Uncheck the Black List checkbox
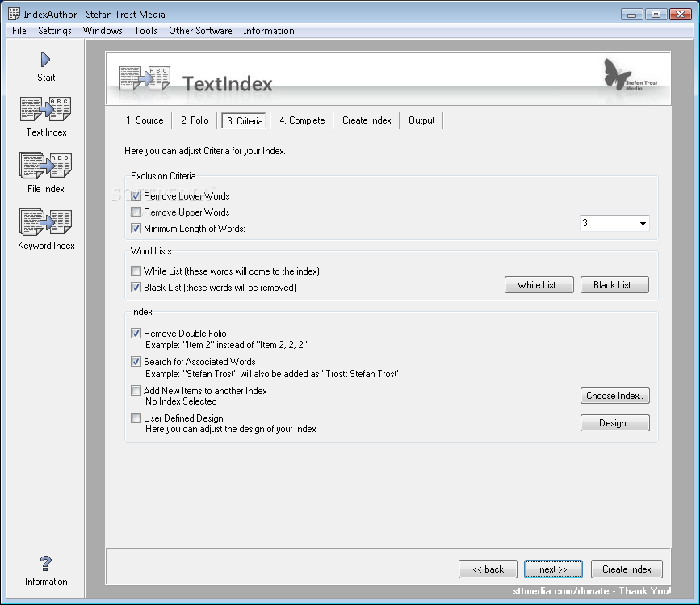700x605 pixels. (136, 287)
